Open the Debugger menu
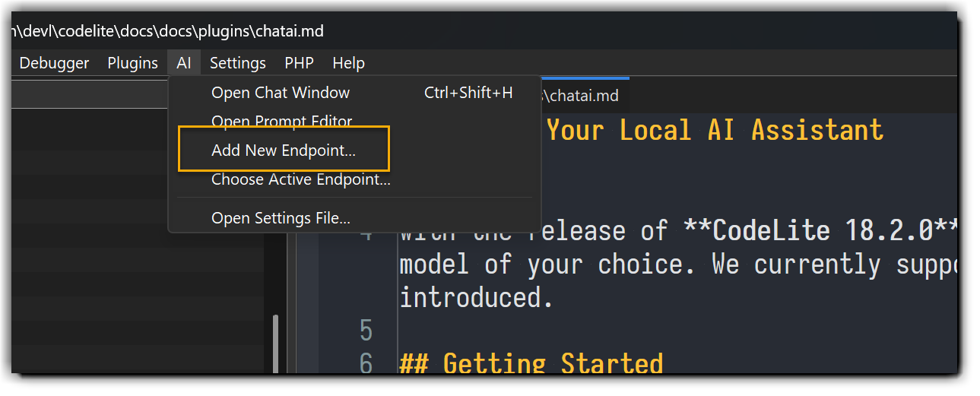This screenshot has height=396, width=980. pyautogui.click(x=53, y=63)
